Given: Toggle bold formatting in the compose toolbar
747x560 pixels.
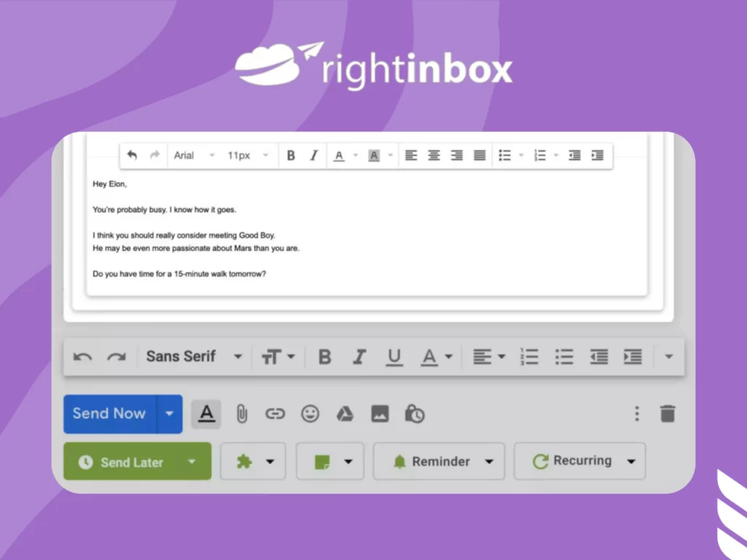Looking at the screenshot, I should point(324,357).
